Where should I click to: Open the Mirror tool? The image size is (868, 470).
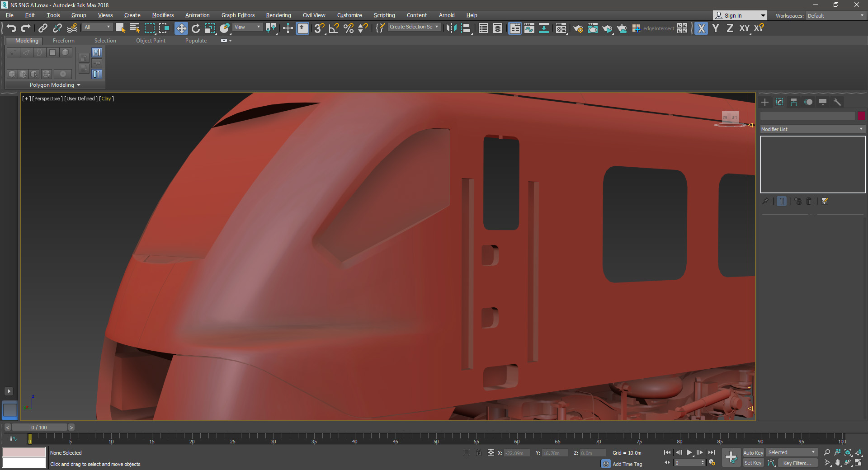(x=451, y=28)
